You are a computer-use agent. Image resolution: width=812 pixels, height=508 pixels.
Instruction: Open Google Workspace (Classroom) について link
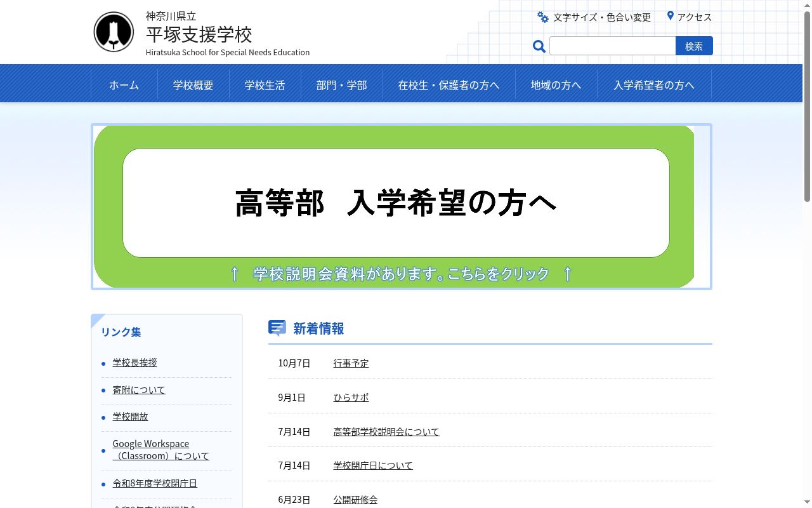click(161, 450)
